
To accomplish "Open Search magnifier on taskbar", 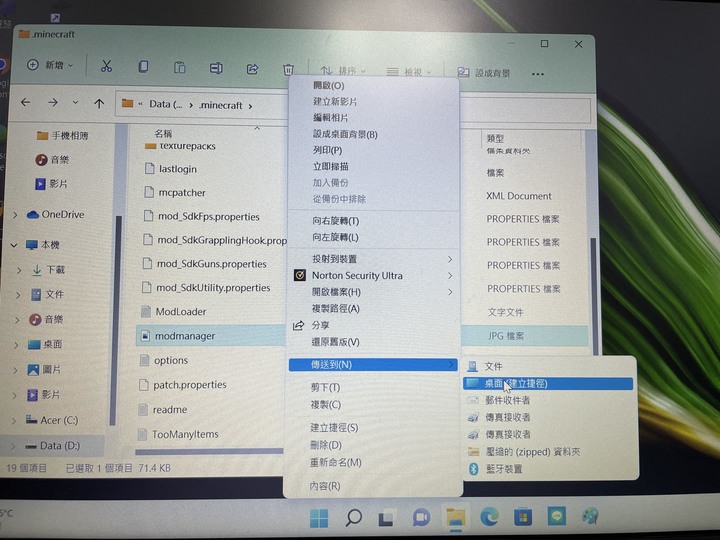I will point(353,518).
